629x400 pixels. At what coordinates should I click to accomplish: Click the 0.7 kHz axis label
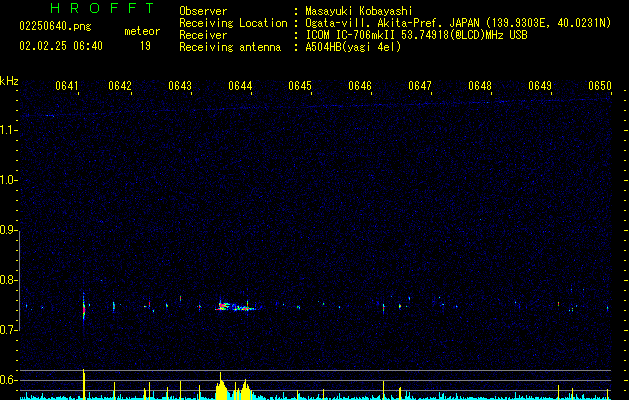[x=9, y=330]
